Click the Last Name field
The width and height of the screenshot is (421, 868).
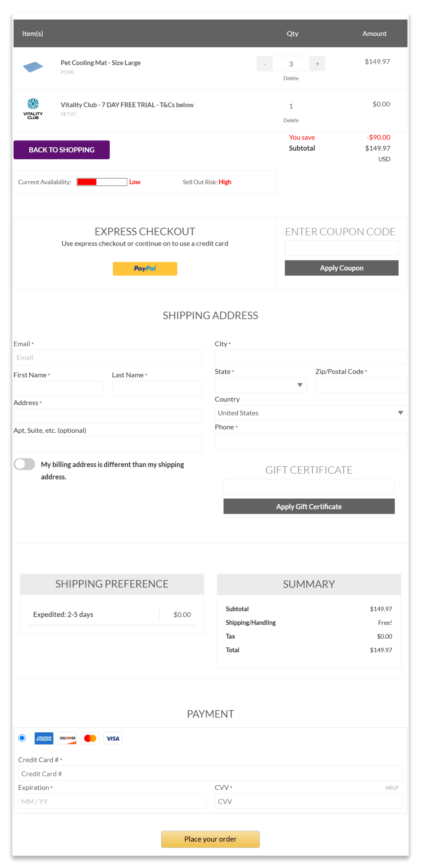coord(157,388)
